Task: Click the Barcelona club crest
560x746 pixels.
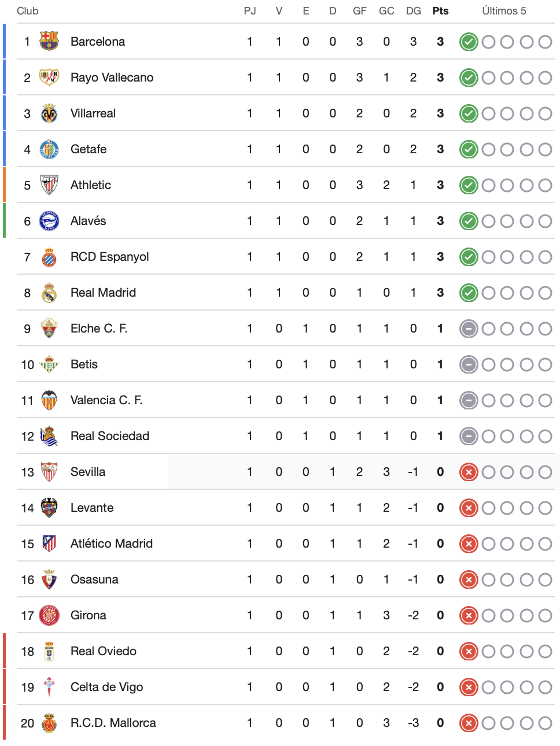Action: tap(49, 41)
